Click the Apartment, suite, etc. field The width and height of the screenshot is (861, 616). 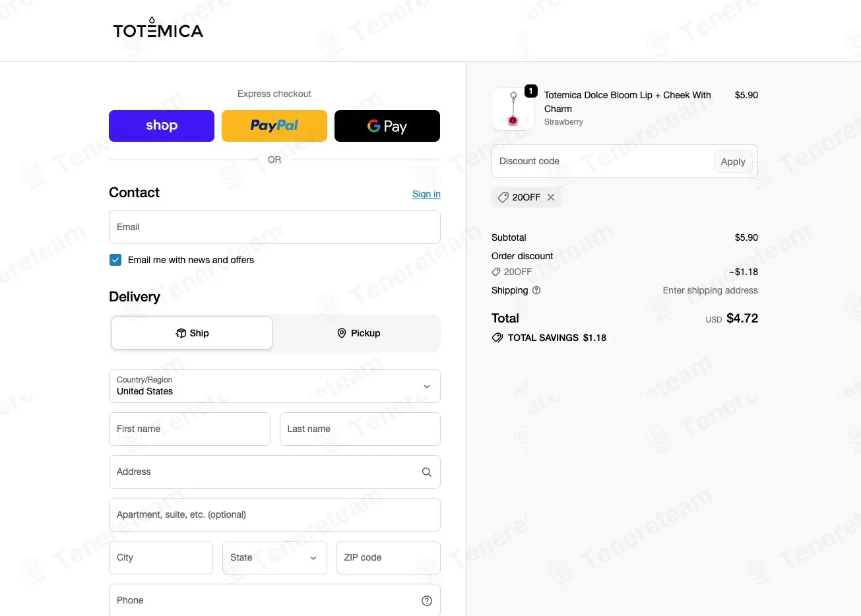tap(274, 514)
